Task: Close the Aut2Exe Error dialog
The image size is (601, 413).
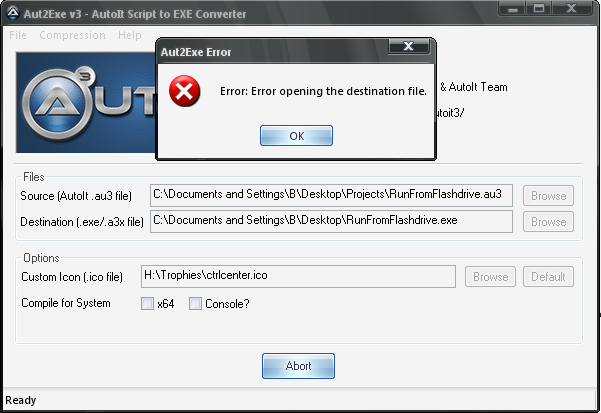Action: 409,46
